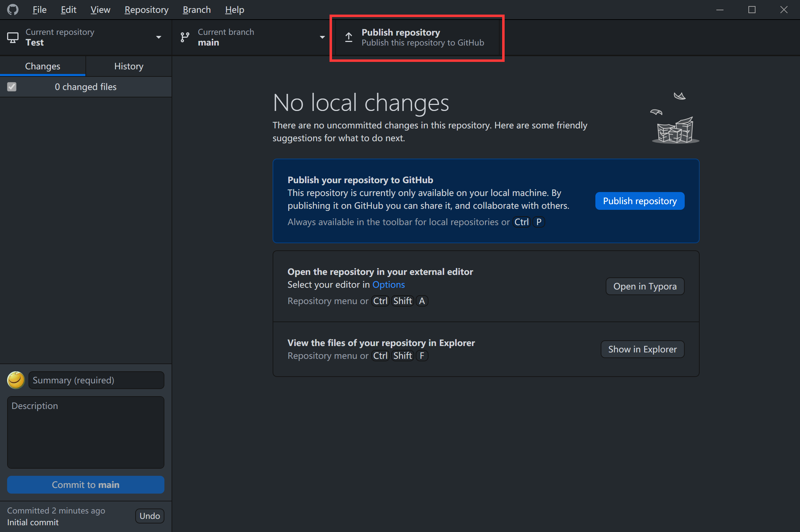Click the Summary input field
The height and width of the screenshot is (532, 800).
96,380
